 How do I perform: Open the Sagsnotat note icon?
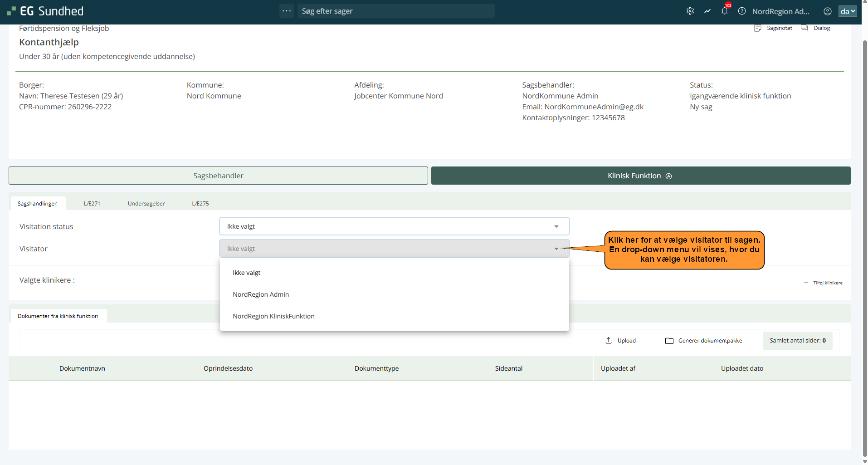(757, 28)
